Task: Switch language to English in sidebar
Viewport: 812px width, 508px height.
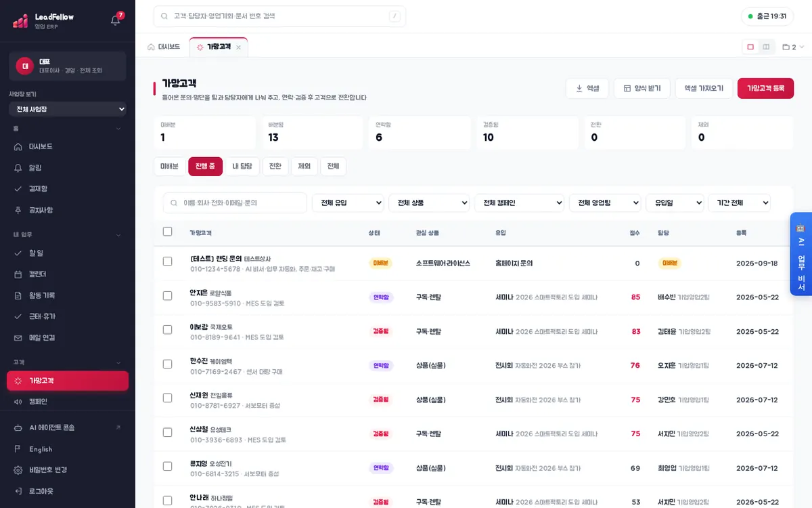Action: click(x=68, y=449)
